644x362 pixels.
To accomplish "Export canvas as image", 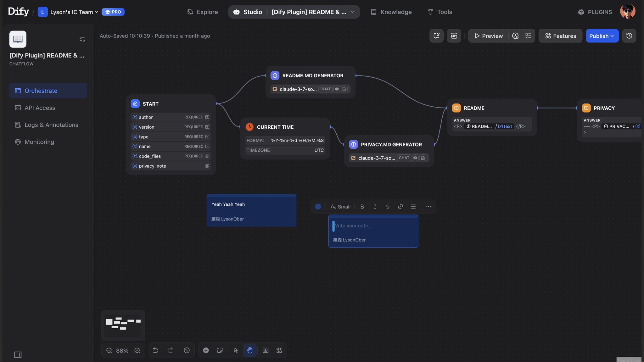I will click(x=266, y=350).
